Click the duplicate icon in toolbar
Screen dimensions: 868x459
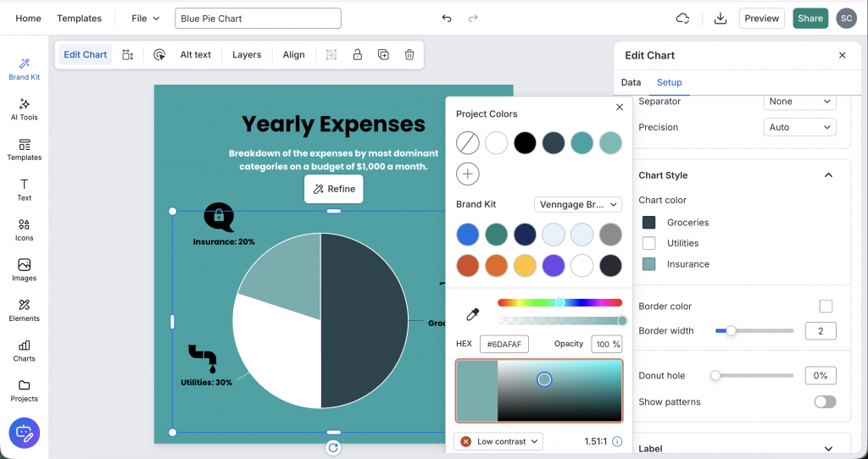pos(383,55)
